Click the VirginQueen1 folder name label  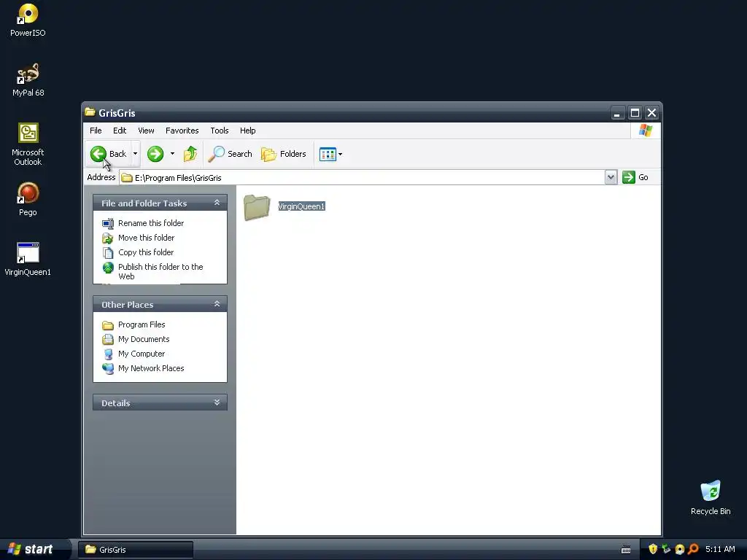[x=301, y=206]
